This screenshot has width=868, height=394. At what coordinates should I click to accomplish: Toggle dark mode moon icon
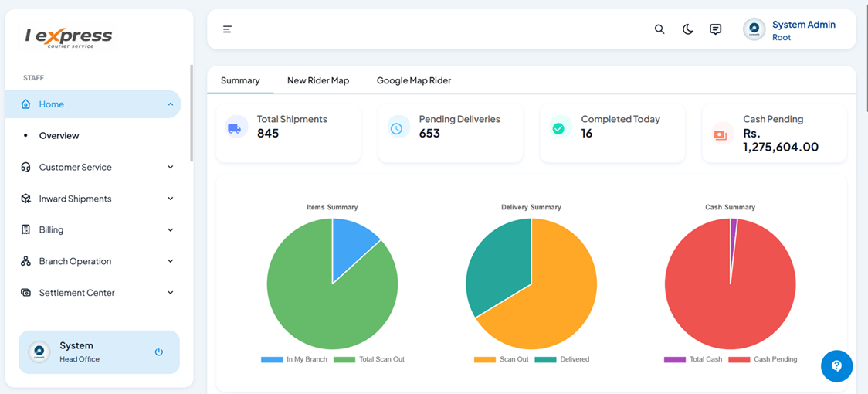tap(687, 29)
